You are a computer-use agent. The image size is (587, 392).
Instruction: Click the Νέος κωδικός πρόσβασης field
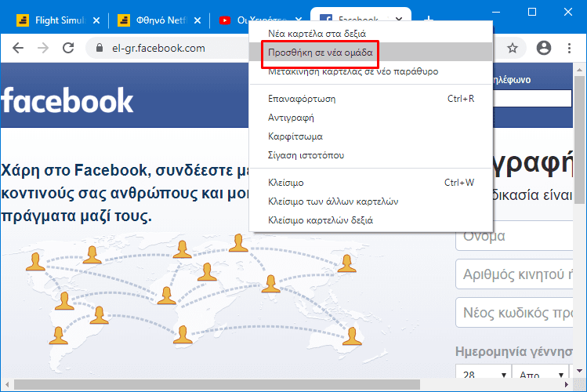(514, 312)
